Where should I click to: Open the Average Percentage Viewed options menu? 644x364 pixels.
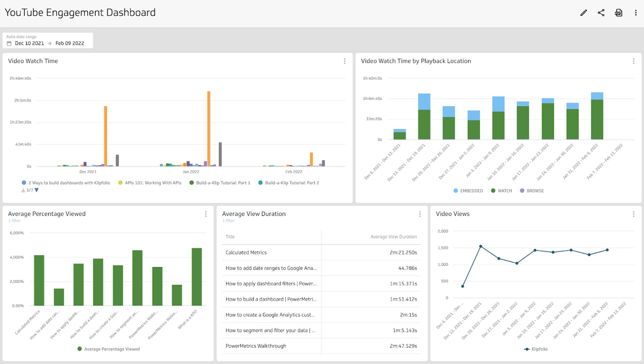206,214
